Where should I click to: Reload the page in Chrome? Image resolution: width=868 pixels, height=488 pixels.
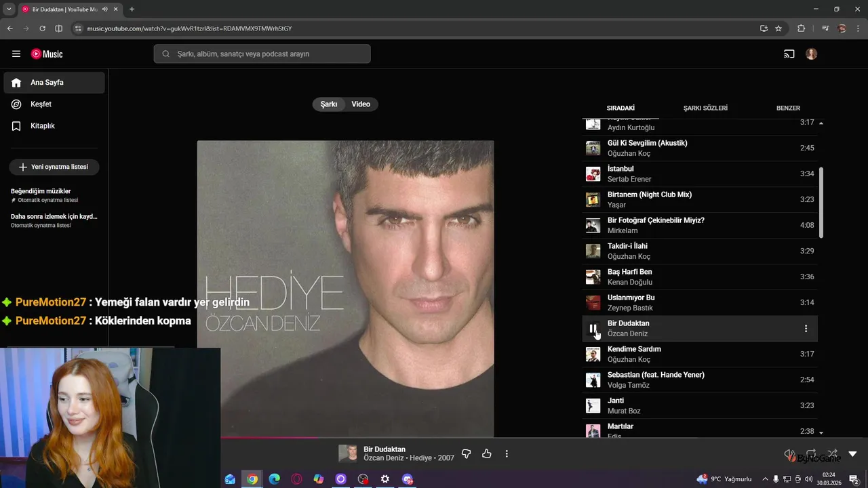tap(42, 28)
